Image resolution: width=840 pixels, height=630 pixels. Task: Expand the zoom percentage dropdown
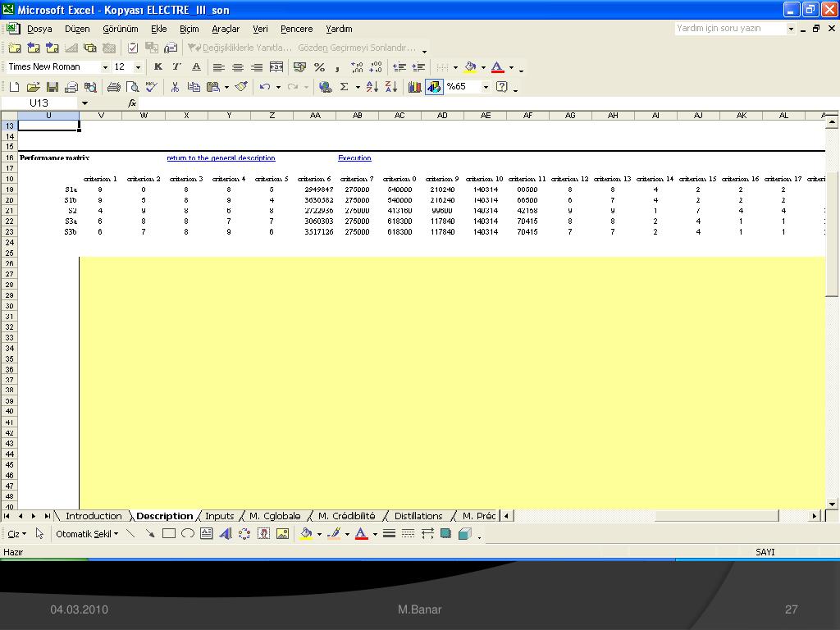tap(485, 87)
